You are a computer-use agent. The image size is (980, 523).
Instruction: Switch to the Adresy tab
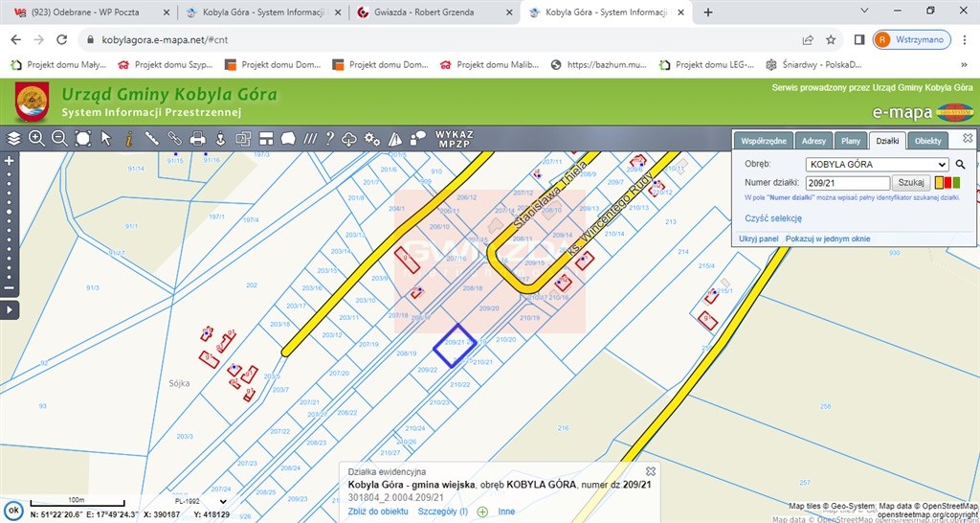813,141
